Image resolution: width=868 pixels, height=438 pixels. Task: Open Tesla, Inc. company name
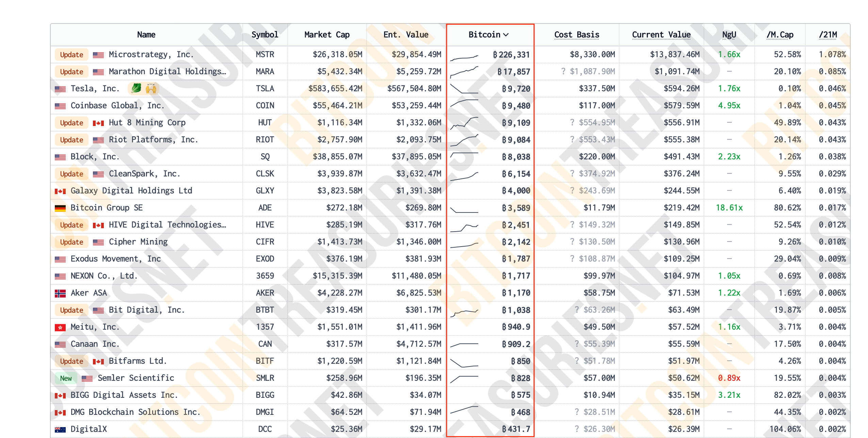95,89
